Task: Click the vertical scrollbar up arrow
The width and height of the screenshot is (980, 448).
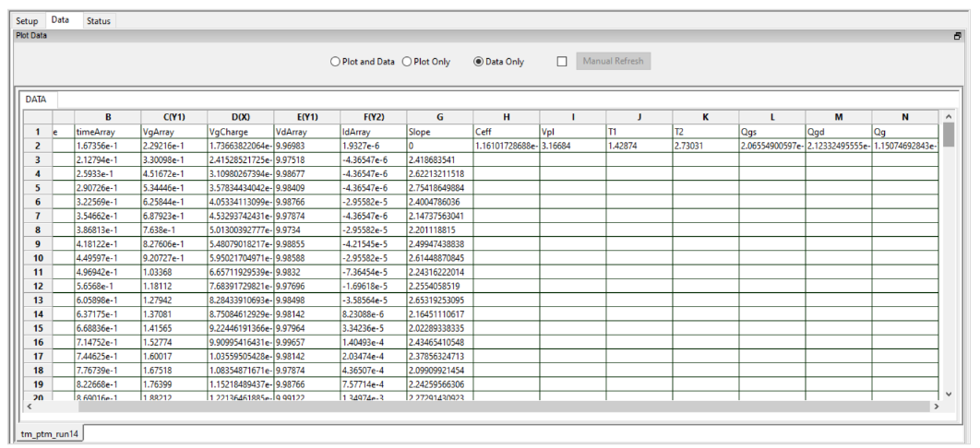Action: click(x=948, y=116)
